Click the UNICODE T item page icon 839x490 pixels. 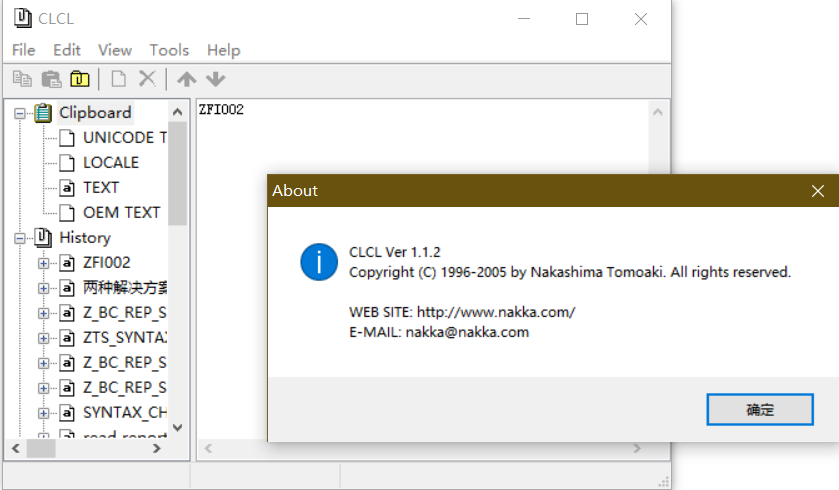(x=66, y=138)
